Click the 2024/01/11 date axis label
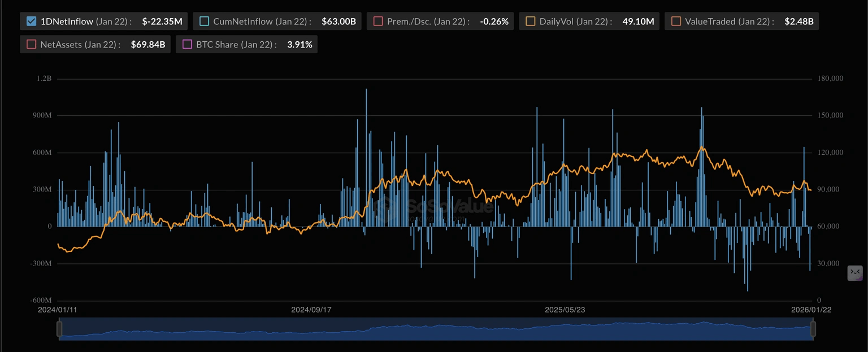The width and height of the screenshot is (868, 352). [x=57, y=310]
